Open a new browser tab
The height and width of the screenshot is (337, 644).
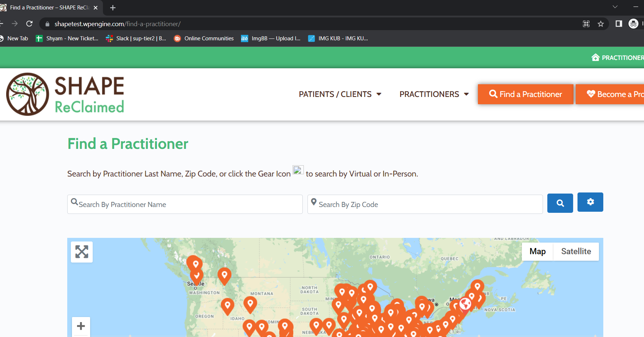pyautogui.click(x=113, y=8)
